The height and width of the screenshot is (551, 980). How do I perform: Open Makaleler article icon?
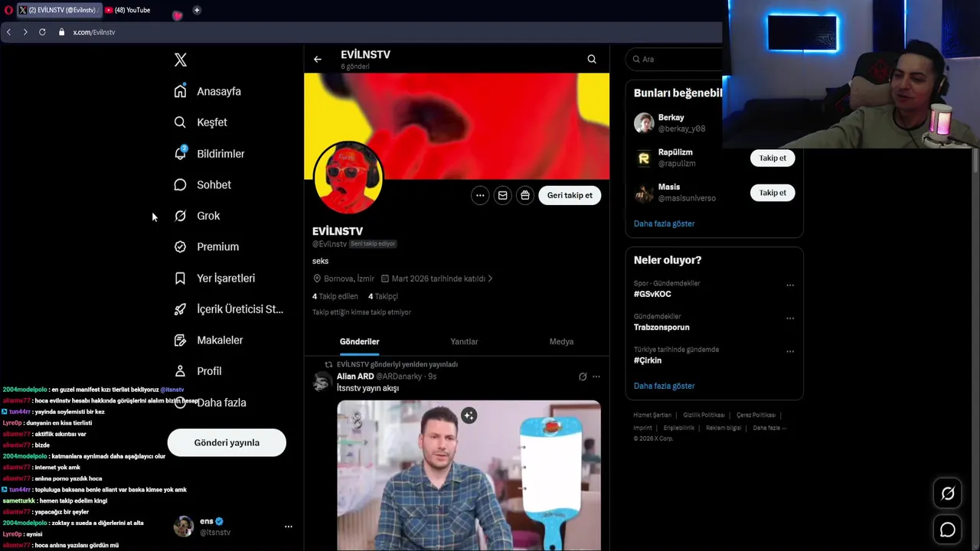coord(180,340)
